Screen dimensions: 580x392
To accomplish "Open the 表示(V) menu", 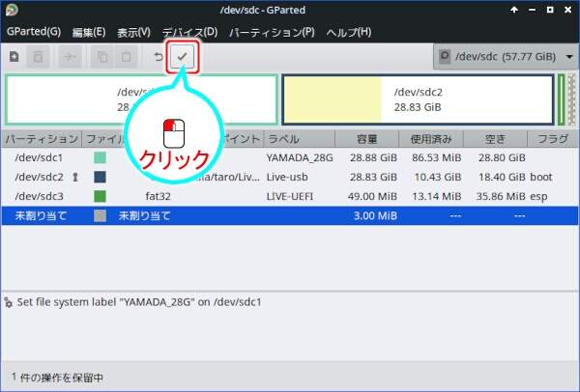I will pyautogui.click(x=133, y=32).
